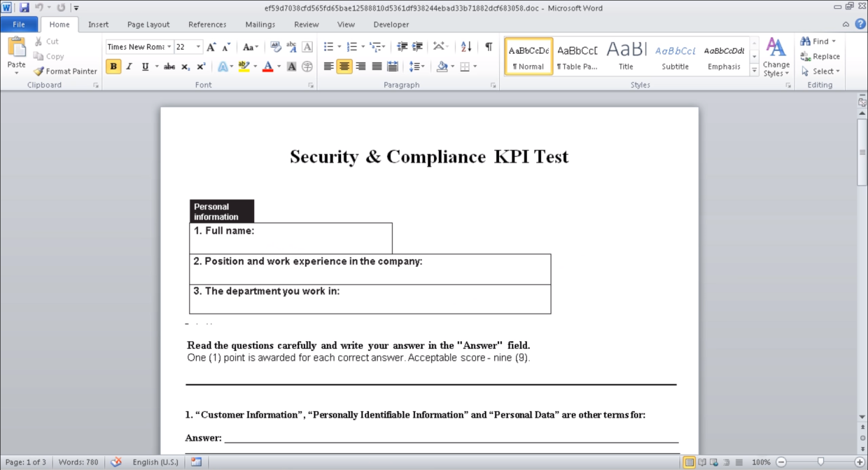This screenshot has width=868, height=470.
Task: Switch to the Mailings ribbon tab
Action: (x=260, y=25)
